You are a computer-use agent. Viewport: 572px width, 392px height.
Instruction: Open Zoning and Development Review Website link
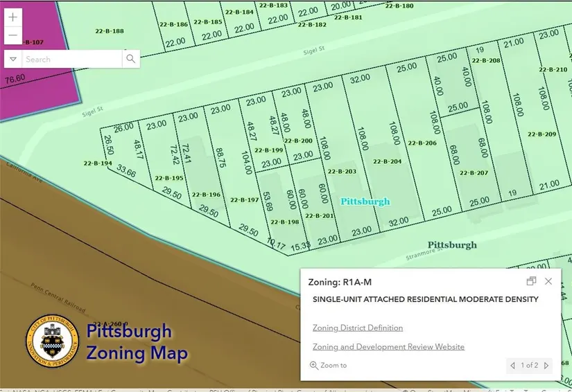coord(388,347)
